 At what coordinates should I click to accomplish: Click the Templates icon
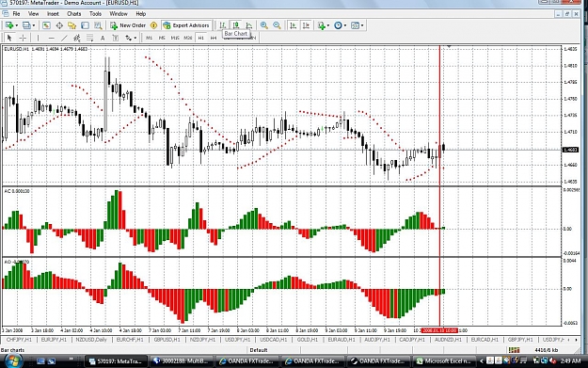pos(355,25)
